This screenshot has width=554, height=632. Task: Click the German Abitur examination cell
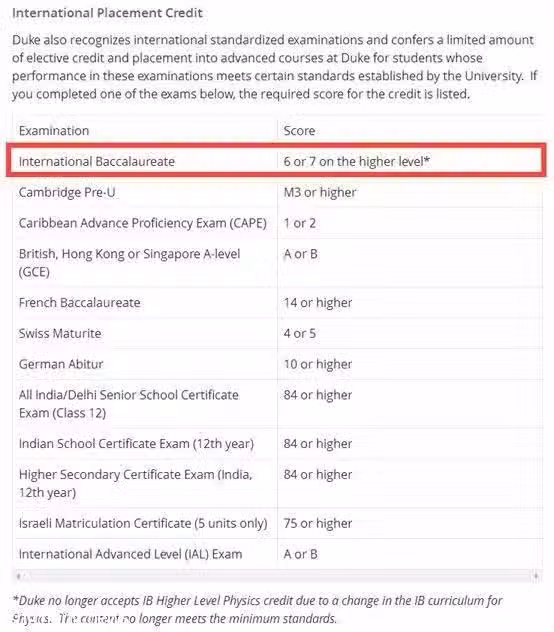pyautogui.click(x=61, y=364)
